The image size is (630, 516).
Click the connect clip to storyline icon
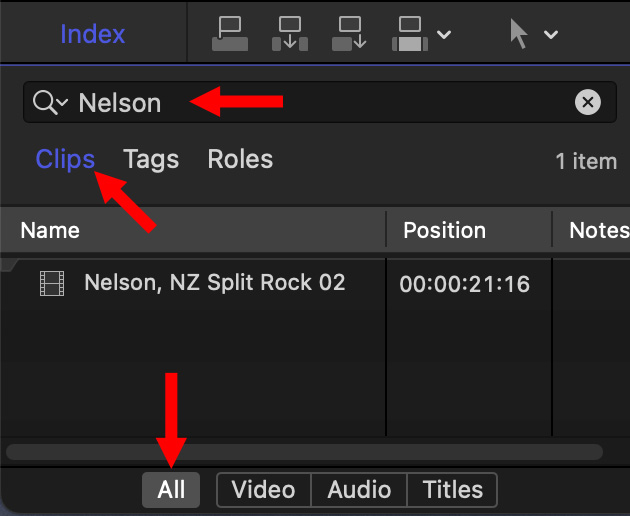[229, 35]
